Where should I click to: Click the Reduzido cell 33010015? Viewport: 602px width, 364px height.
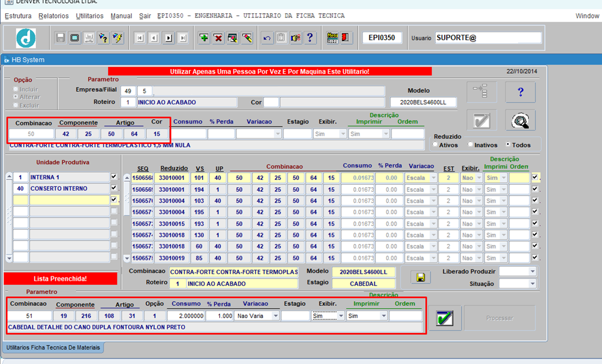171,224
